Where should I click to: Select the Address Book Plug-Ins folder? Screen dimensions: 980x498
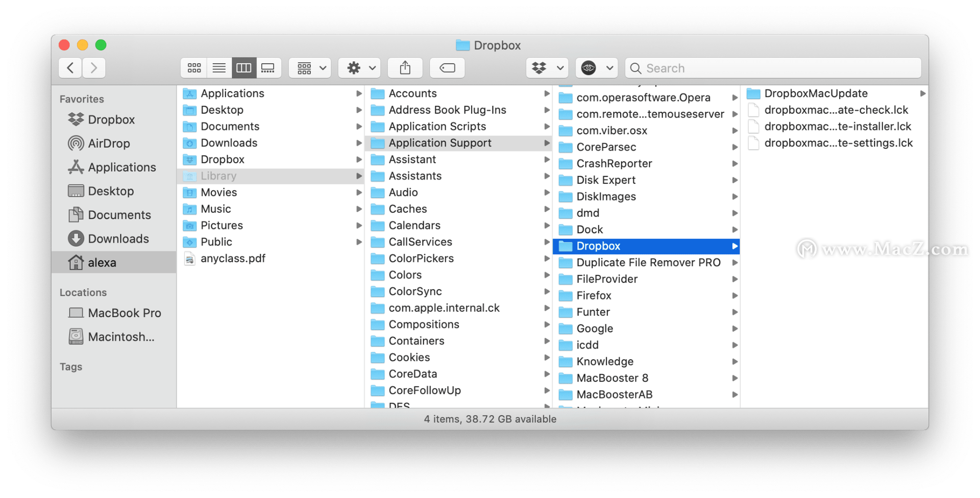coord(459,110)
